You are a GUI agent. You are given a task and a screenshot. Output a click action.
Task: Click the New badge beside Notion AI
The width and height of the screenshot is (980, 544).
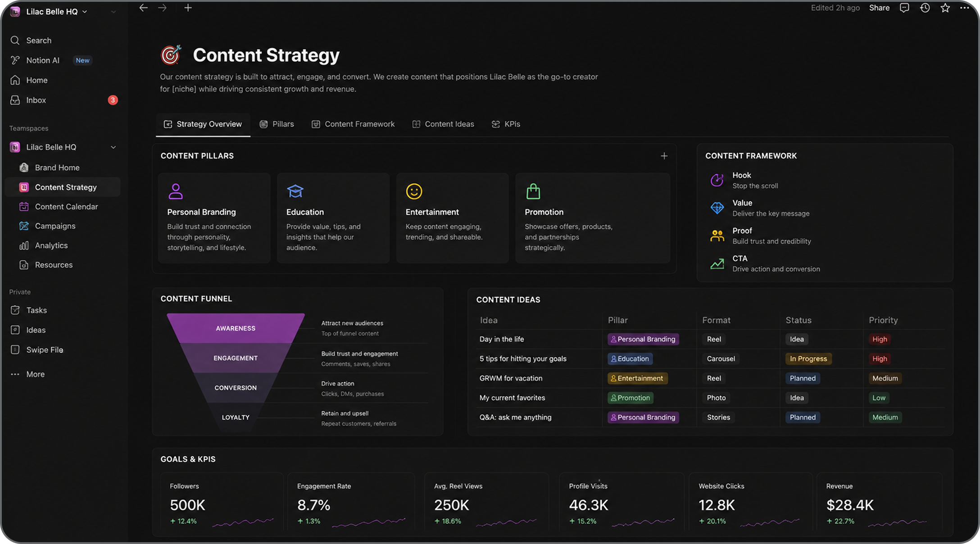pos(82,60)
